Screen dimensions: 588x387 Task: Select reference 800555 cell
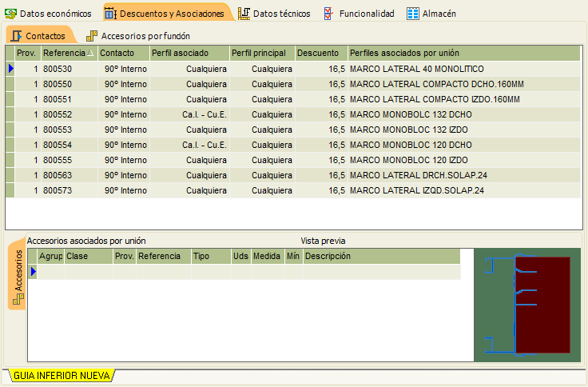(69, 160)
